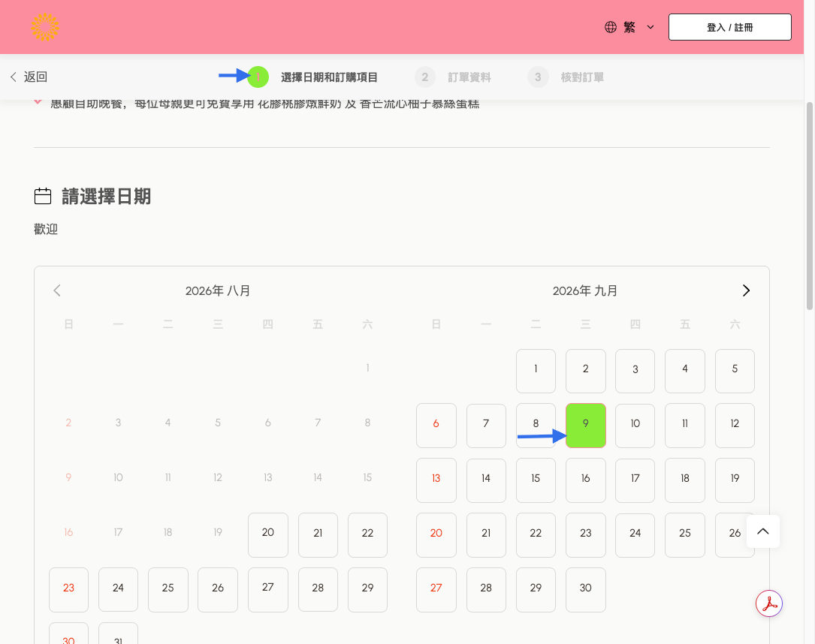Select September 21
The height and width of the screenshot is (644, 815).
click(486, 535)
